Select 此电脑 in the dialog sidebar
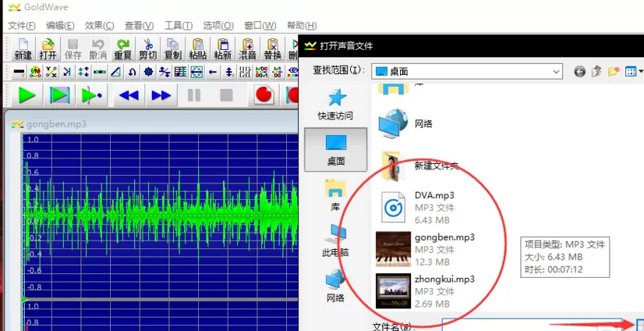The image size is (644, 331). [x=335, y=240]
